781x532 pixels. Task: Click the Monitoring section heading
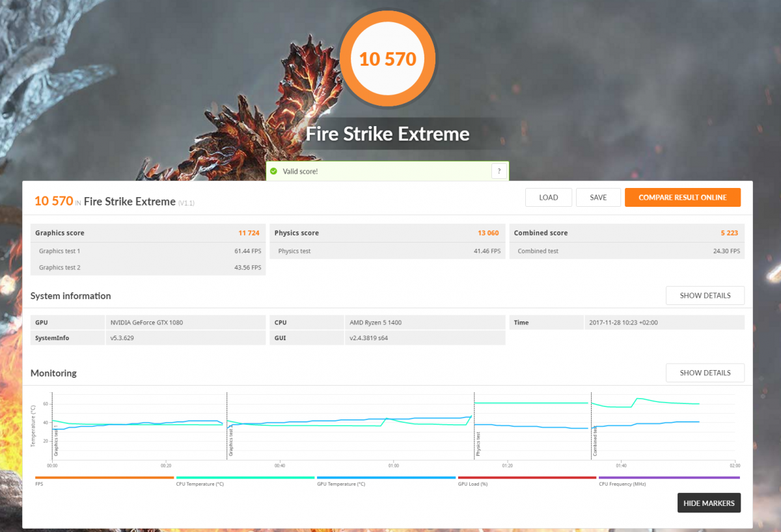pyautogui.click(x=53, y=373)
